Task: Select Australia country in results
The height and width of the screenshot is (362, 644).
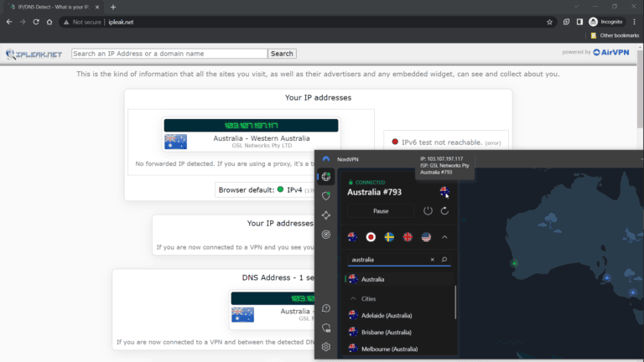Action: (x=399, y=279)
